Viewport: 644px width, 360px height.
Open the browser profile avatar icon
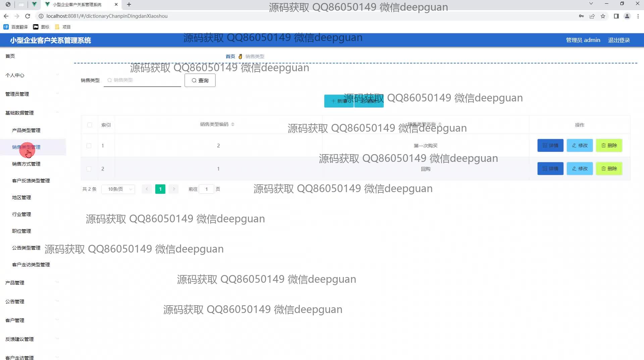[x=627, y=16]
